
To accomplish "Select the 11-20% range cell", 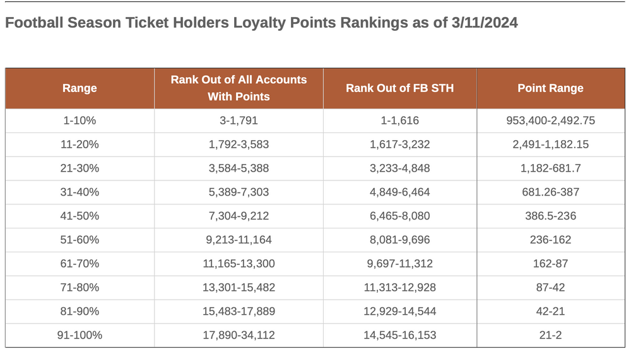I will (x=80, y=144).
